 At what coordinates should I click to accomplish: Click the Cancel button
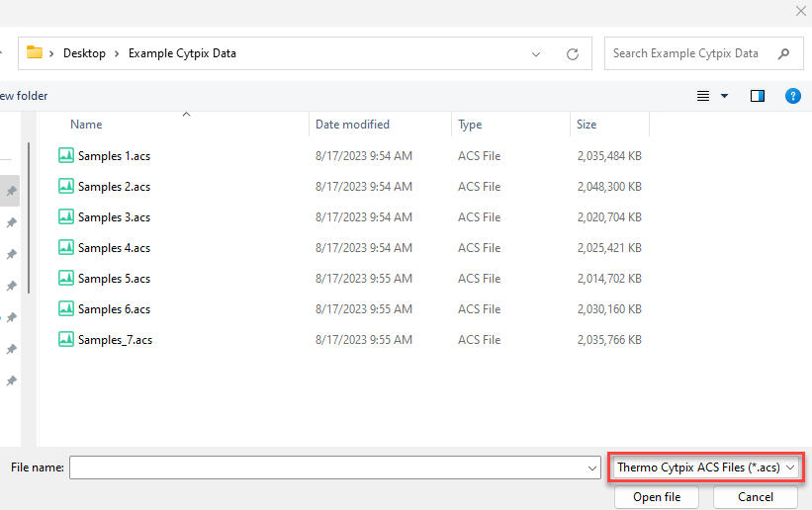click(755, 497)
